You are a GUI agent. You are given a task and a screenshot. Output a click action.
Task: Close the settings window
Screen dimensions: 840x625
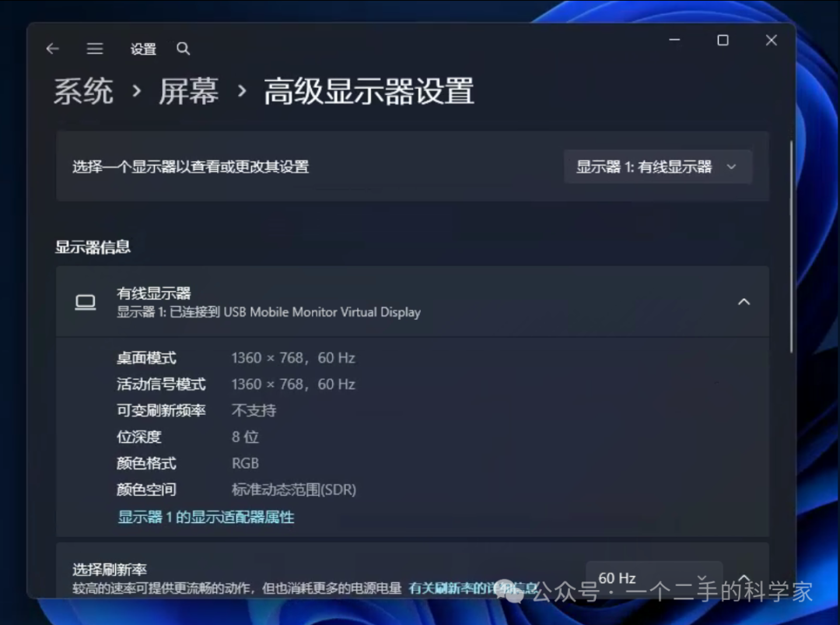coord(772,40)
